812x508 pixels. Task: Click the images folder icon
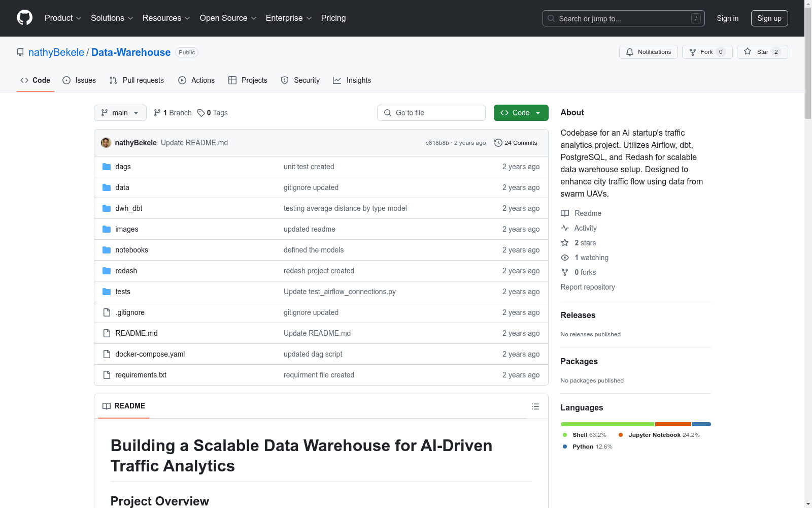[107, 229]
